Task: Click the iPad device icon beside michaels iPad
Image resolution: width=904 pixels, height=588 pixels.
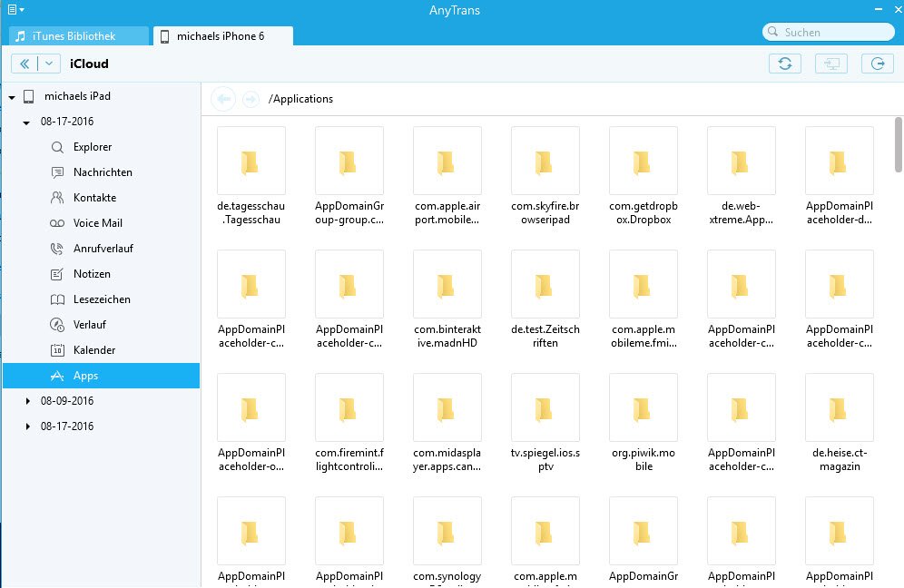Action: pyautogui.click(x=29, y=96)
